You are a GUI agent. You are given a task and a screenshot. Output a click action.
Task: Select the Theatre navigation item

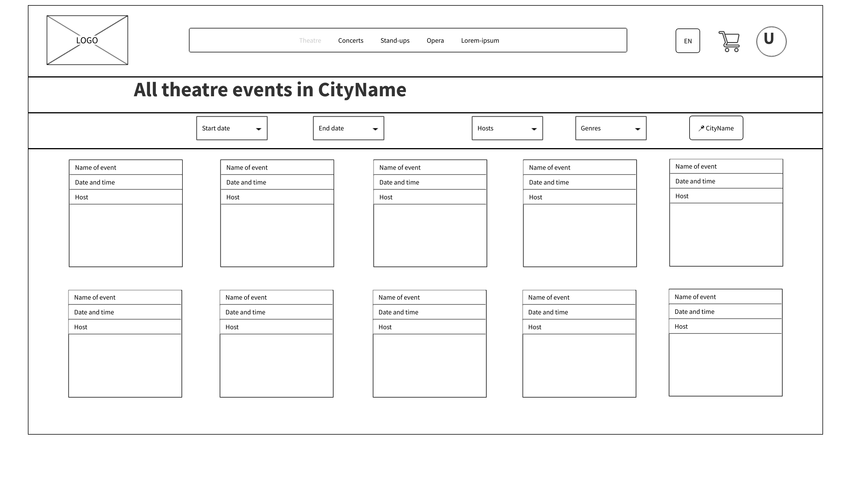(310, 40)
